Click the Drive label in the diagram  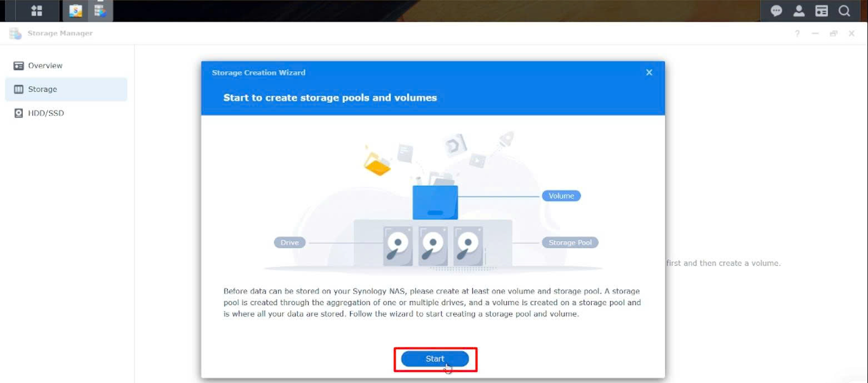290,242
